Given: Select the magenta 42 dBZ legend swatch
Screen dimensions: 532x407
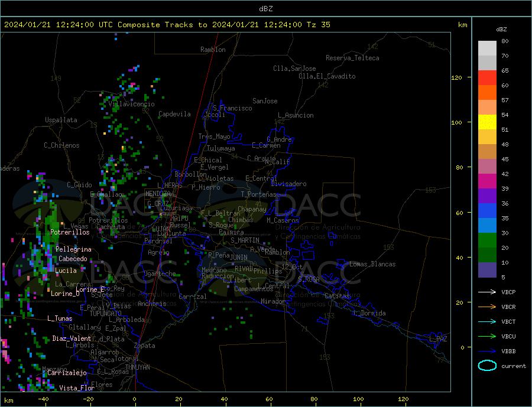Looking at the screenshot, I should pyautogui.click(x=487, y=181).
